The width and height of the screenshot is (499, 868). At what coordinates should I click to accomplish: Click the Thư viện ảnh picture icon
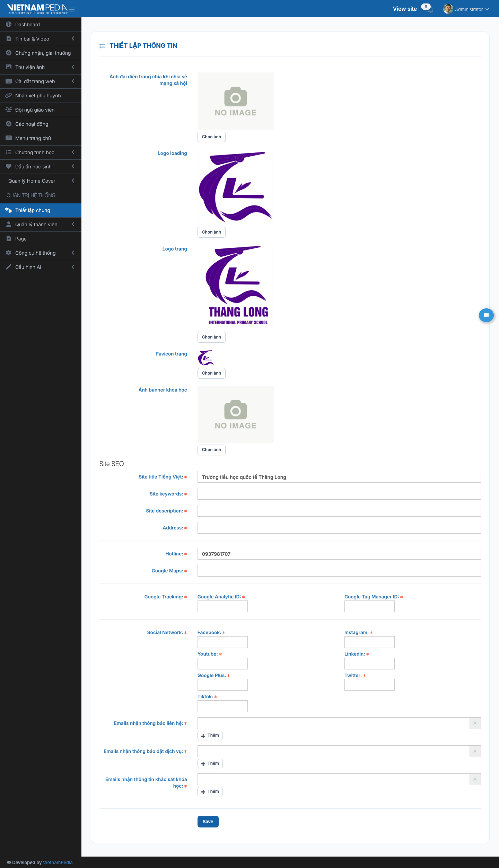(x=9, y=67)
